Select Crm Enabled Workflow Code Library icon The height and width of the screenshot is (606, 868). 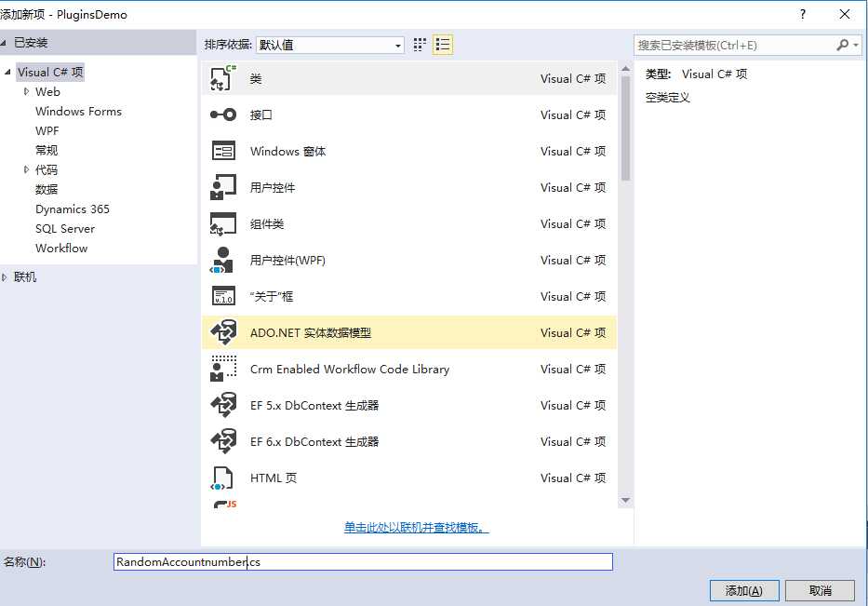(223, 369)
